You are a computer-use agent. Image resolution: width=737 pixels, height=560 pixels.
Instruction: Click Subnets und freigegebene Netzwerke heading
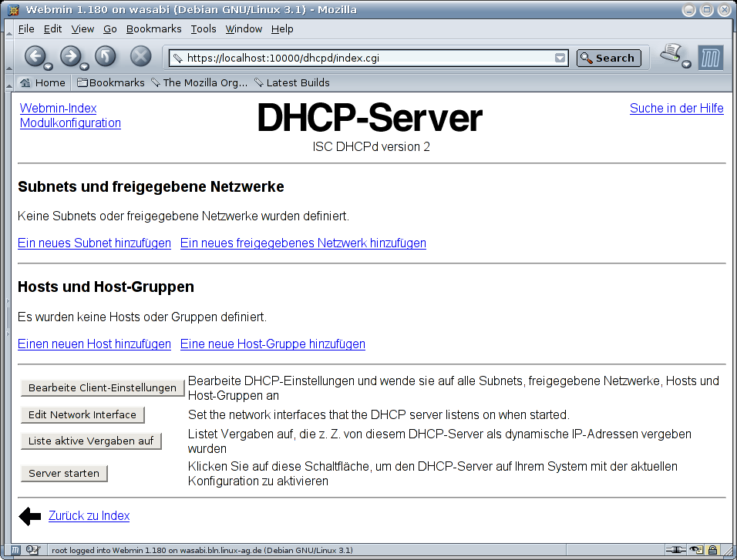(x=151, y=187)
